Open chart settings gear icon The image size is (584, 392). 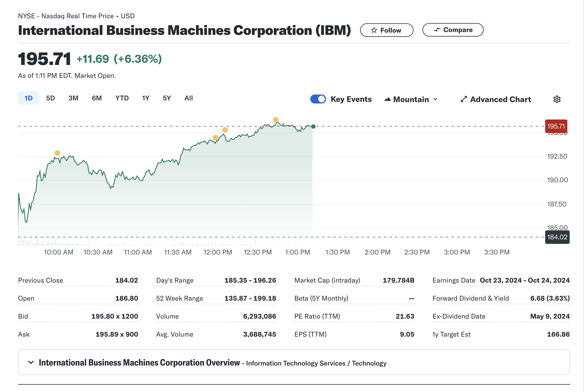(x=557, y=99)
